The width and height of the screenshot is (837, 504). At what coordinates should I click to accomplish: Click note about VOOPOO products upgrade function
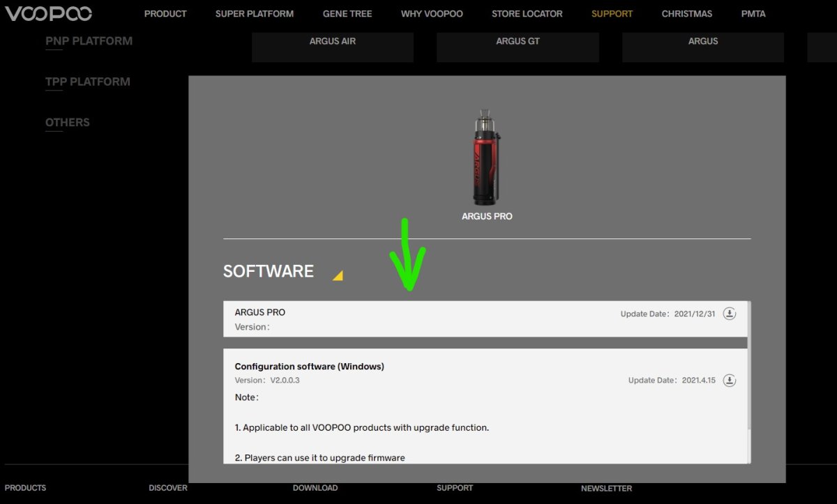click(x=362, y=427)
